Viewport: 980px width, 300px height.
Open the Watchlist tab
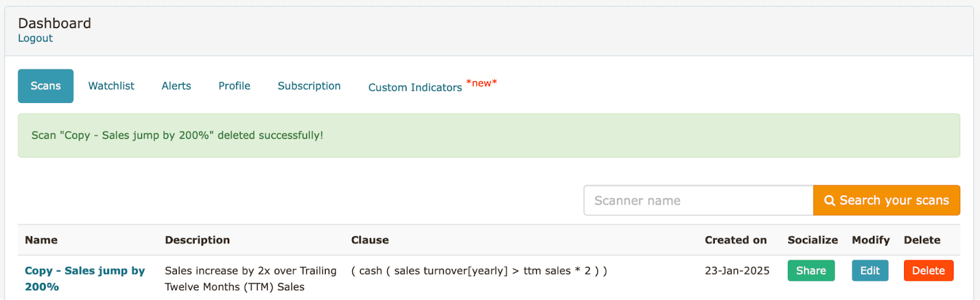coord(111,86)
